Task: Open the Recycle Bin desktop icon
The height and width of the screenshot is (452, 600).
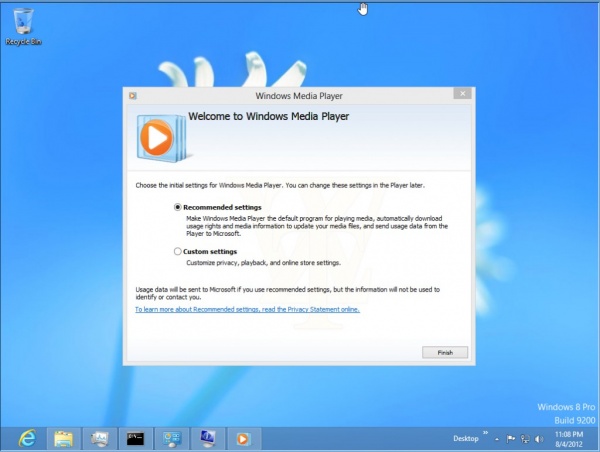Action: 23,27
